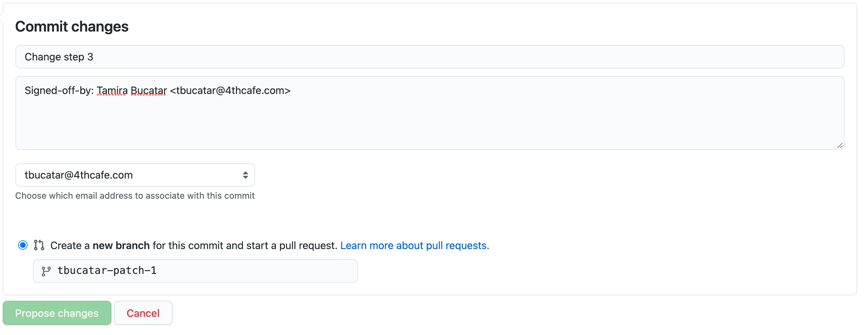Image resolution: width=868 pixels, height=335 pixels.
Task: Open 'Learn more about pull requests' link
Action: [415, 245]
